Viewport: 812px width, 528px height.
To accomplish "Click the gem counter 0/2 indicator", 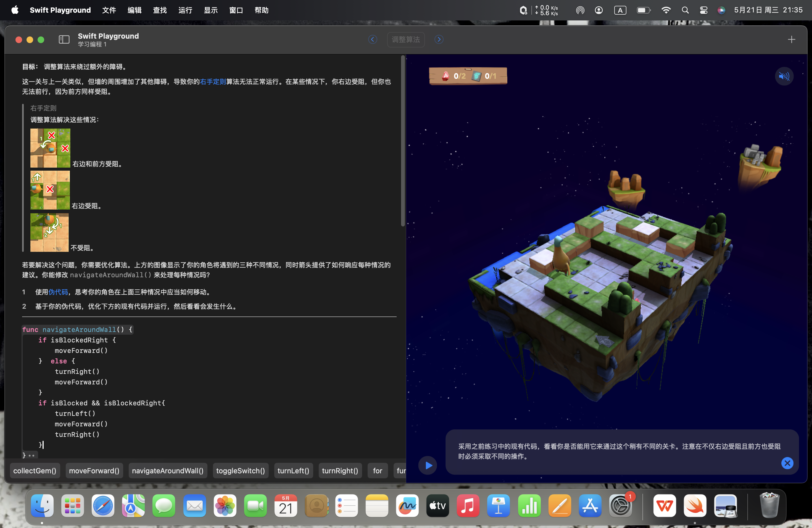I will click(454, 76).
